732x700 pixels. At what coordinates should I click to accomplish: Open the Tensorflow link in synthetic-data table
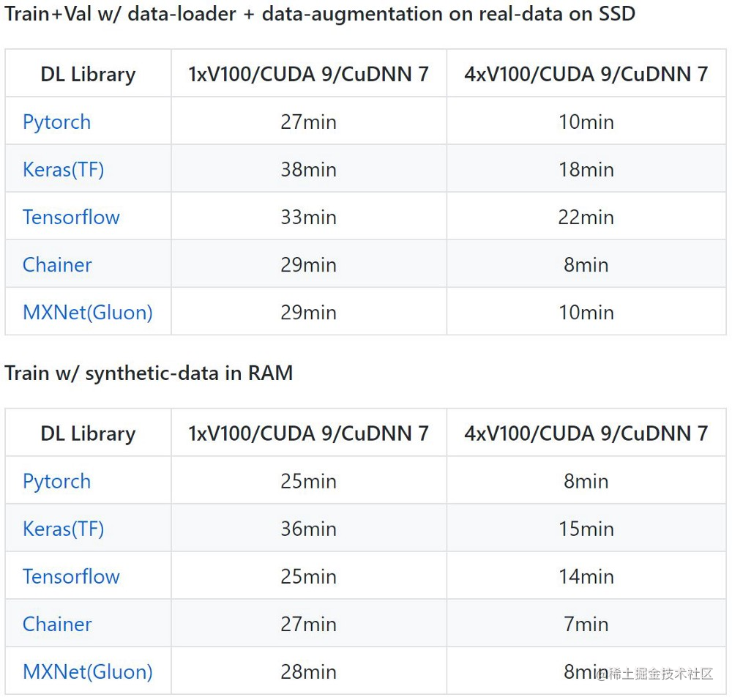coord(71,577)
